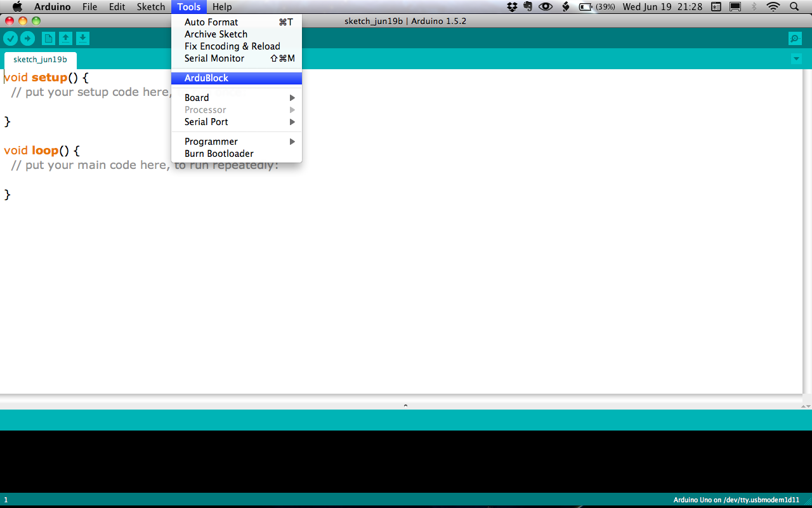Click in the void loop() code line
This screenshot has height=508, width=812.
click(x=42, y=150)
